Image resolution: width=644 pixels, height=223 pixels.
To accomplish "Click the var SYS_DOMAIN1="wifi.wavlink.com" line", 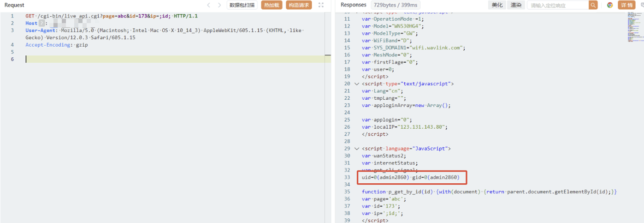I will pyautogui.click(x=414, y=48).
